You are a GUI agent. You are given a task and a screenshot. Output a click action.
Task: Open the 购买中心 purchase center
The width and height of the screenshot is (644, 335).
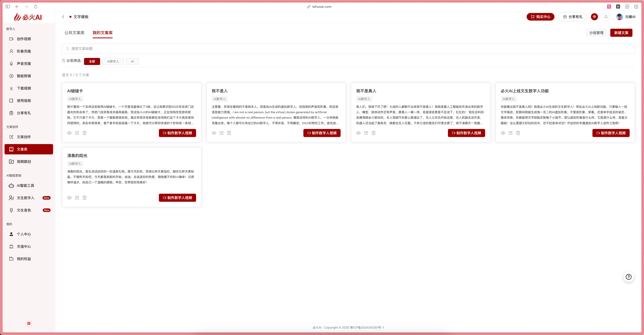pyautogui.click(x=540, y=17)
